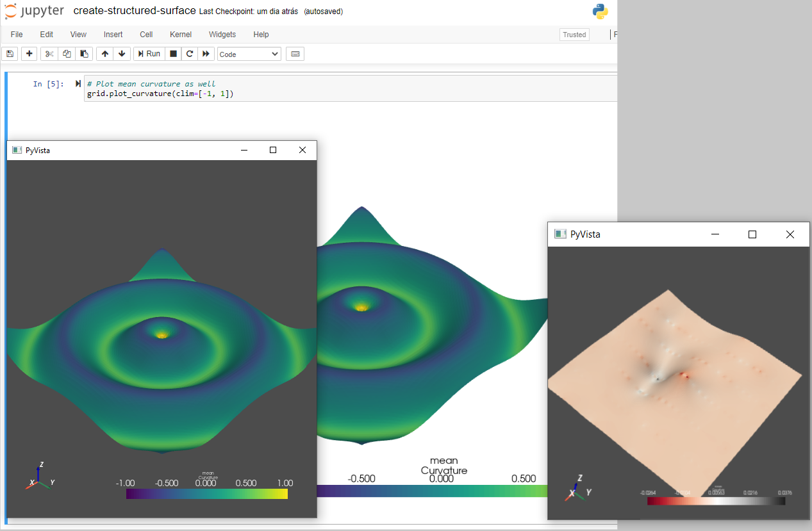Cut the selected cell
Screen dimensions: 812x531
(x=49, y=53)
